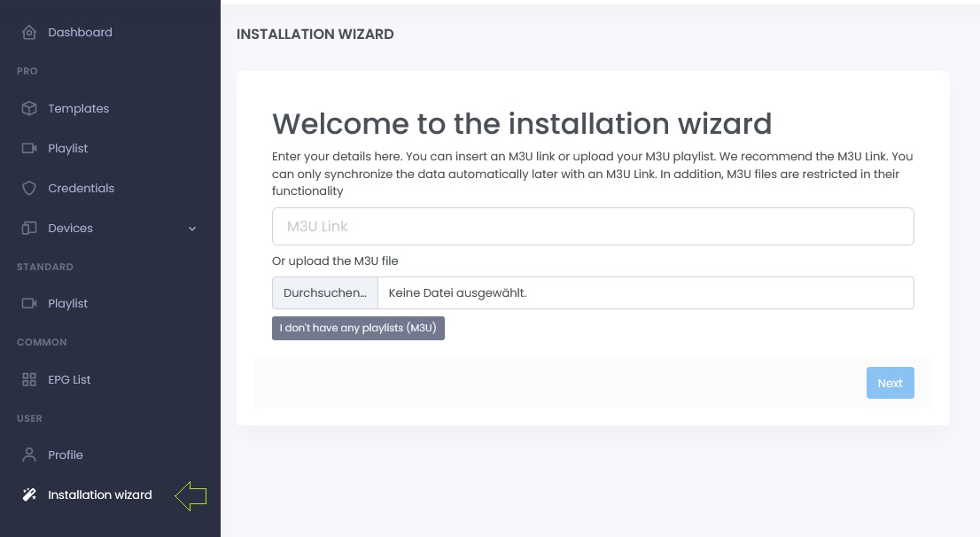Click the Installation wizard magic wand icon
Image resolution: width=980 pixels, height=537 pixels.
[29, 495]
